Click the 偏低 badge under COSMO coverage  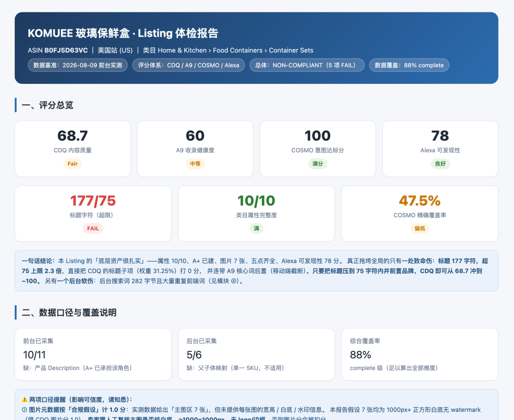click(420, 229)
